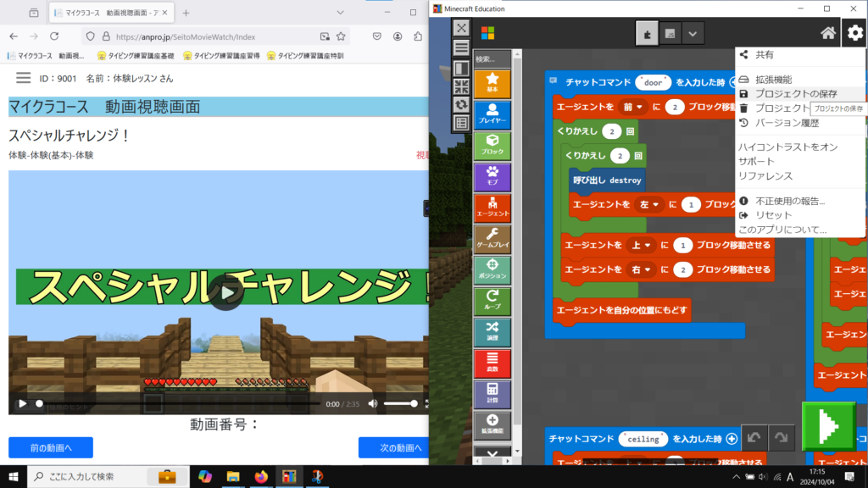This screenshot has height=488, width=868.
Task: Click the circular-arrows refresh icon in Minecraft
Action: (x=461, y=104)
